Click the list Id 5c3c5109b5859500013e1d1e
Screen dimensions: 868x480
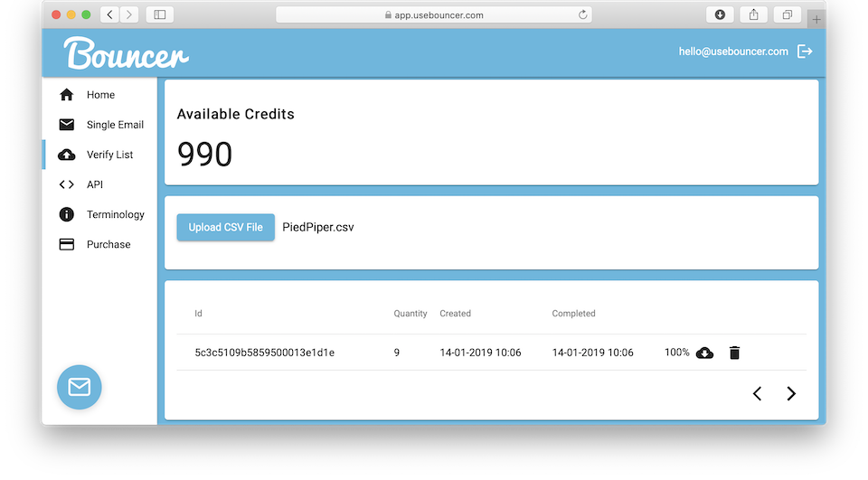coord(265,353)
